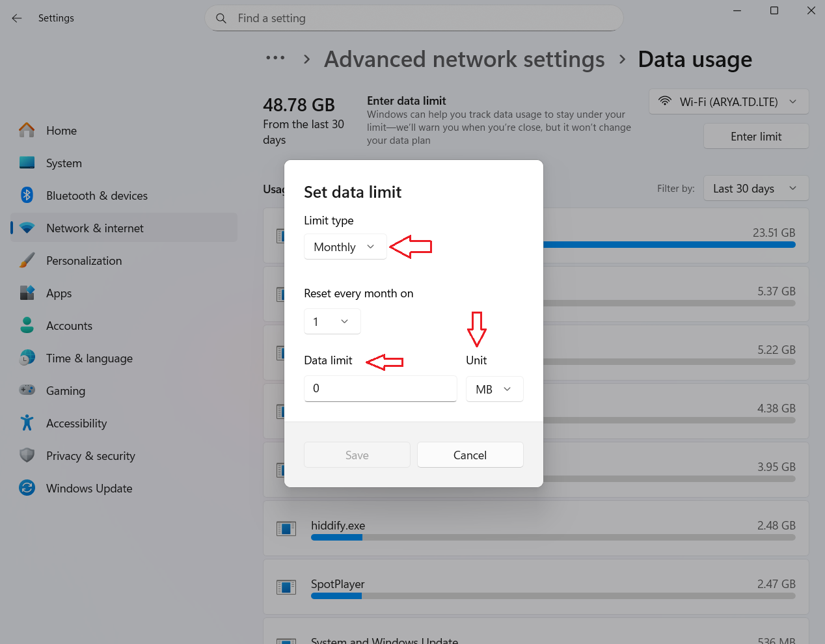Viewport: 825px width, 644px height.
Task: Select the Bluetooth & devices icon
Action: [27, 195]
